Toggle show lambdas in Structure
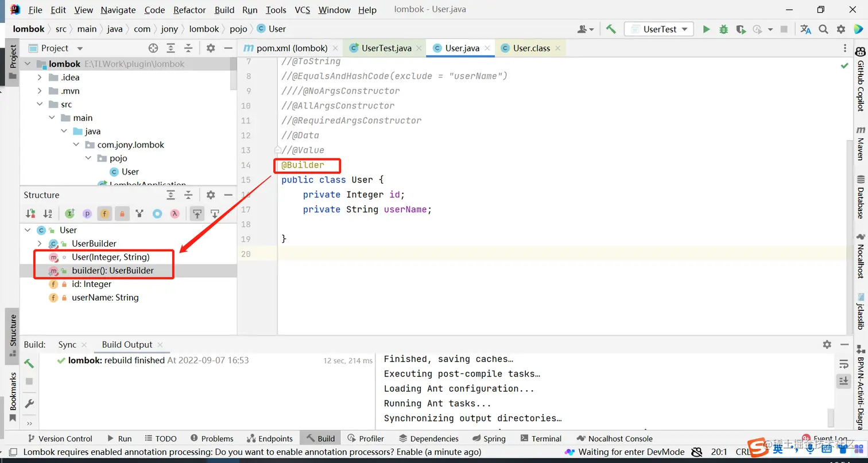The height and width of the screenshot is (463, 868). pyautogui.click(x=175, y=214)
